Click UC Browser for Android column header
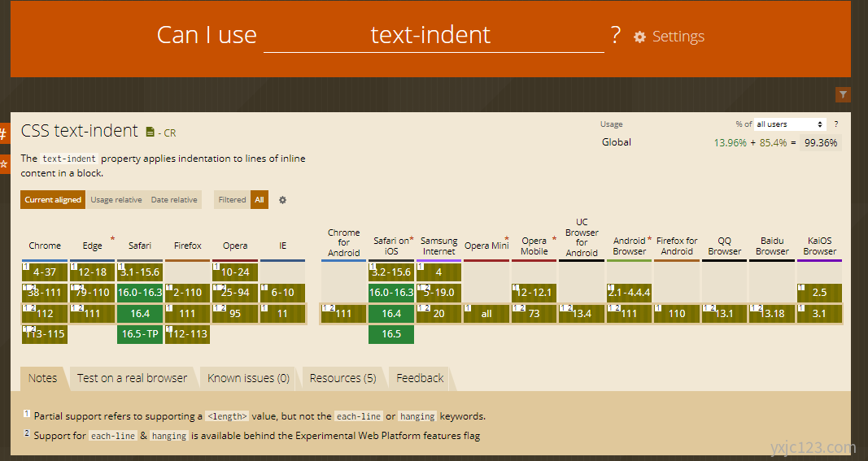 [582, 237]
